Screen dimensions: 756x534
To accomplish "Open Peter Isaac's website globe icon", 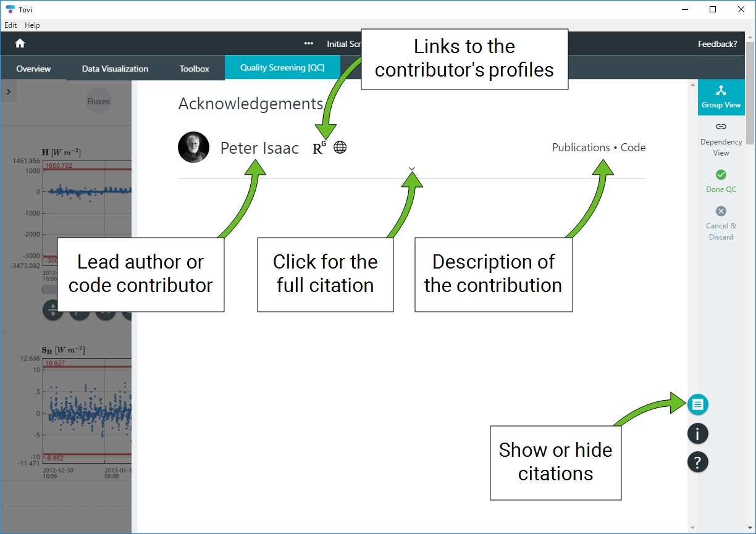I will [340, 148].
